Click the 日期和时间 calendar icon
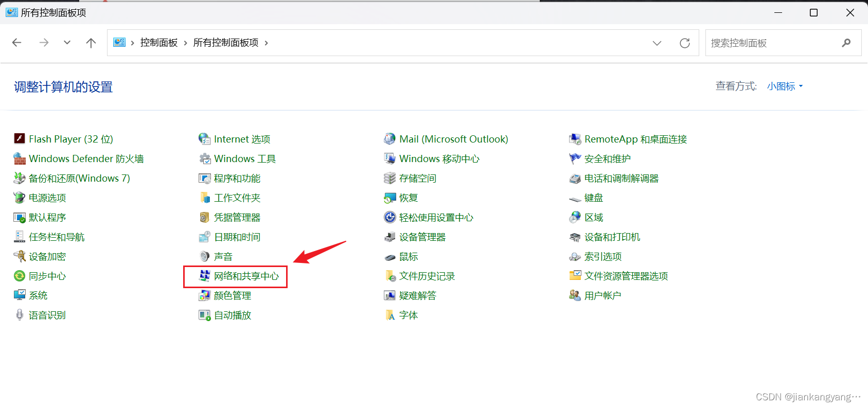The width and height of the screenshot is (868, 407). coord(205,237)
